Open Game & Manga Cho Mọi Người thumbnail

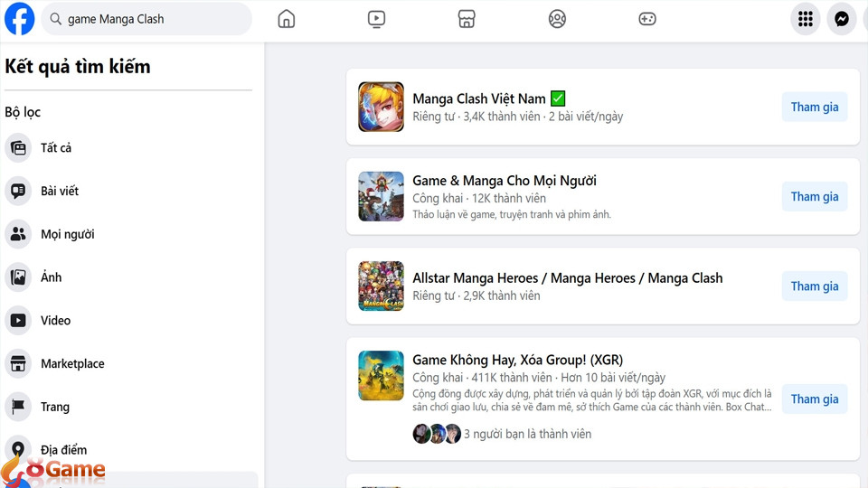(381, 196)
